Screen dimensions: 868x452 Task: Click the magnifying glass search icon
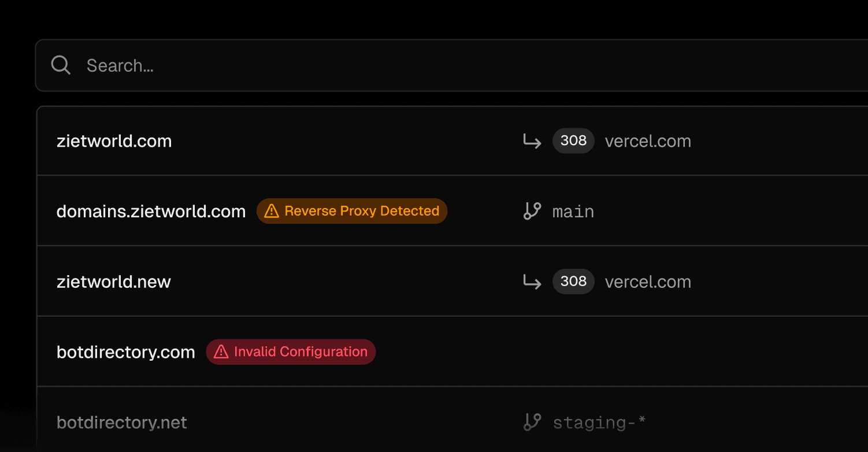point(61,65)
